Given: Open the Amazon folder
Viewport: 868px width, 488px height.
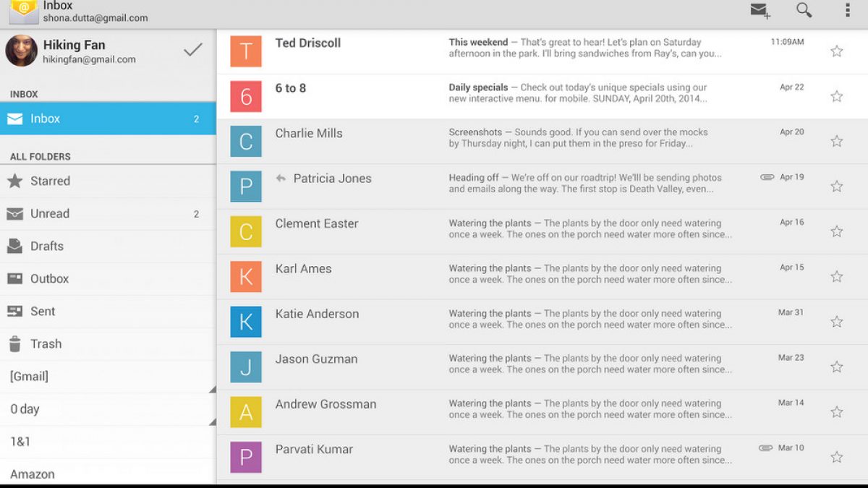Looking at the screenshot, I should point(108,471).
